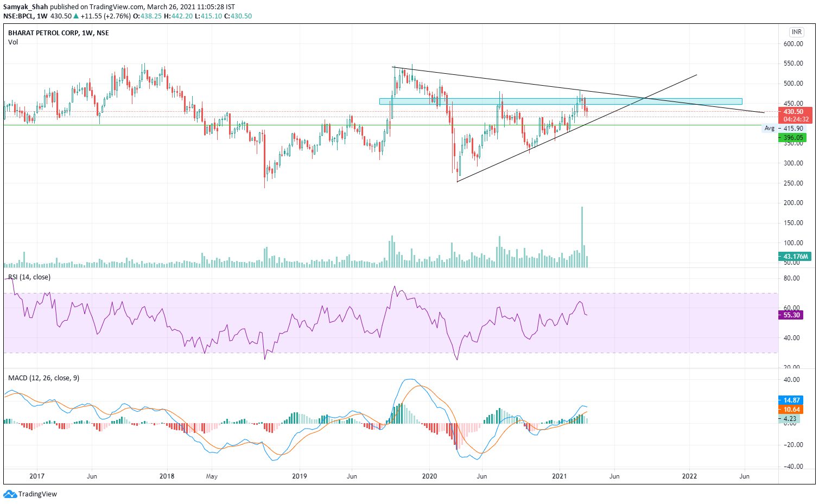Click the 550.00 price axis label
Viewport: 819px width, 504px height.
[x=793, y=63]
